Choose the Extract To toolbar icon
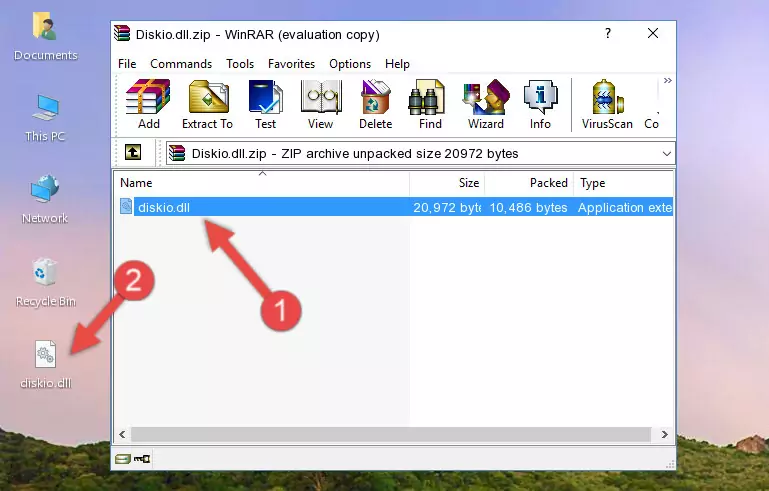The height and width of the screenshot is (491, 769). click(207, 104)
